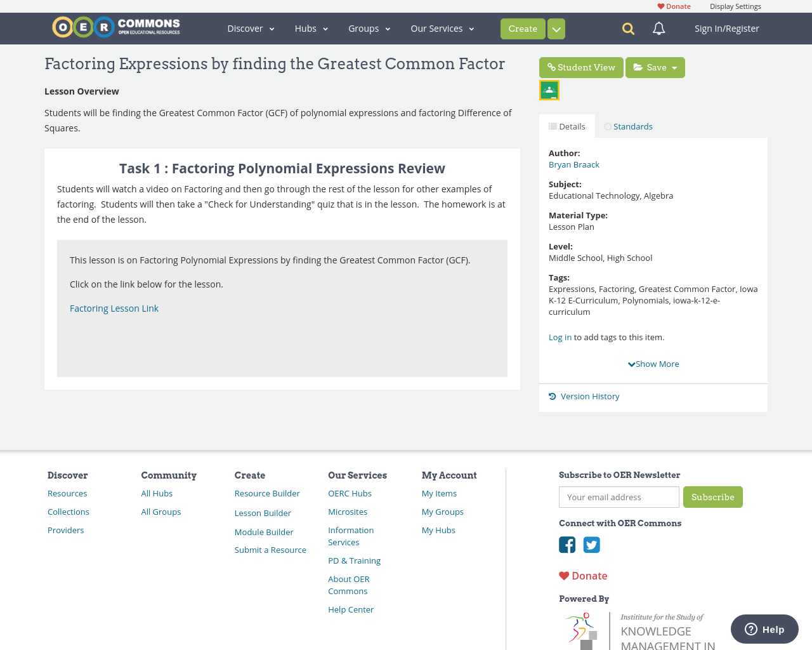Viewport: 812px width, 650px height.
Task: Open the Discover navigation menu
Action: pos(249,28)
